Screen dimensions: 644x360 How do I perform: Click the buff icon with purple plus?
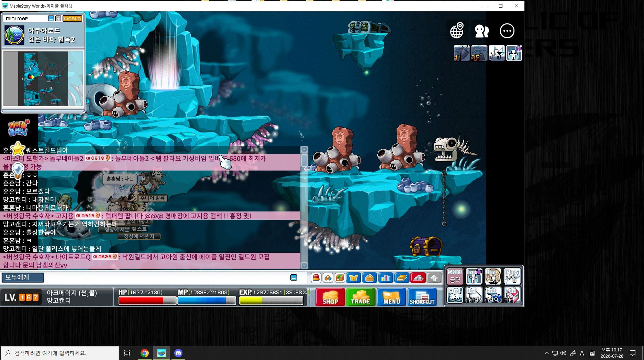514,53
